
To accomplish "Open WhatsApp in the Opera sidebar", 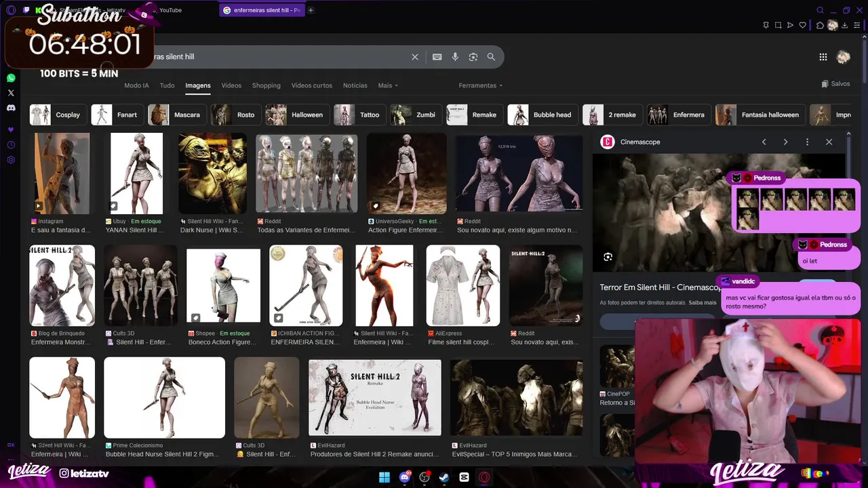I will [11, 79].
